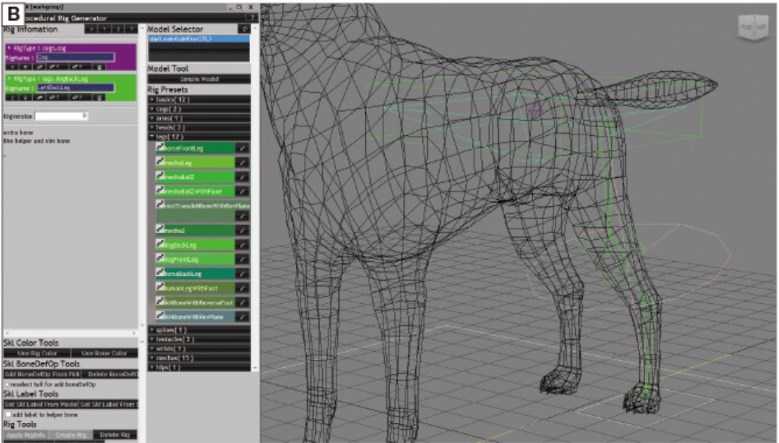The width and height of the screenshot is (779, 443).
Task: Click delete trash icon in green rig entry
Action: point(99,97)
